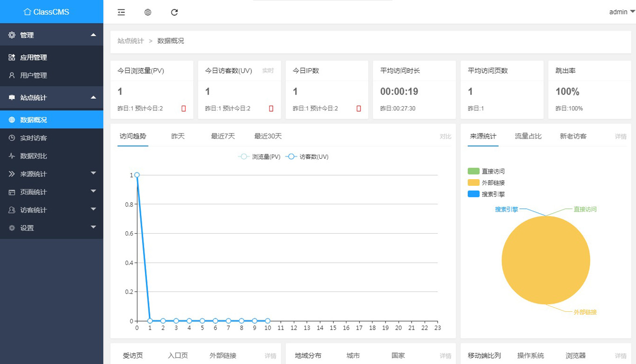Screen dimensions: 636x364
Task: Click the red icon in 今日浏览量(PV) card
Action: click(x=183, y=108)
